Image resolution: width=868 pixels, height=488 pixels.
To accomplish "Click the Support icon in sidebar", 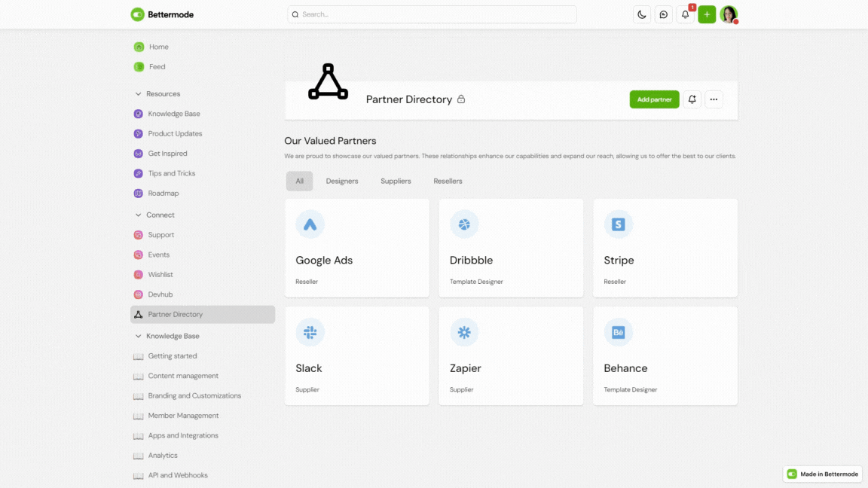I will tap(139, 235).
